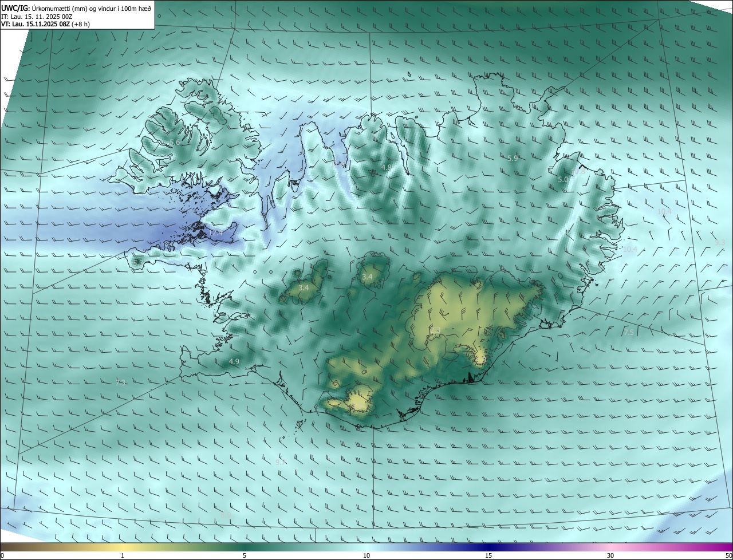Screen dimensions: 733x560
Task: Click the colorbar tick label '30'
Action: [x=610, y=555]
